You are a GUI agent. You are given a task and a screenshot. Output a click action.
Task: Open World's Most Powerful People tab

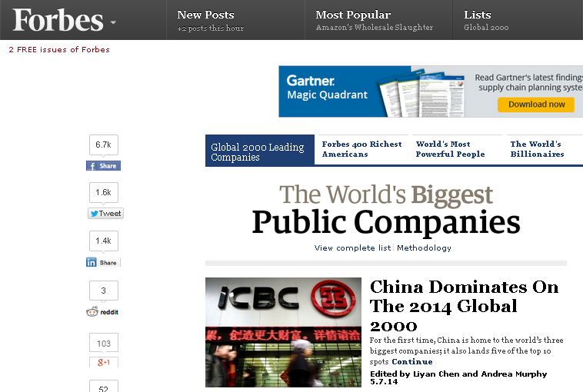pos(450,149)
